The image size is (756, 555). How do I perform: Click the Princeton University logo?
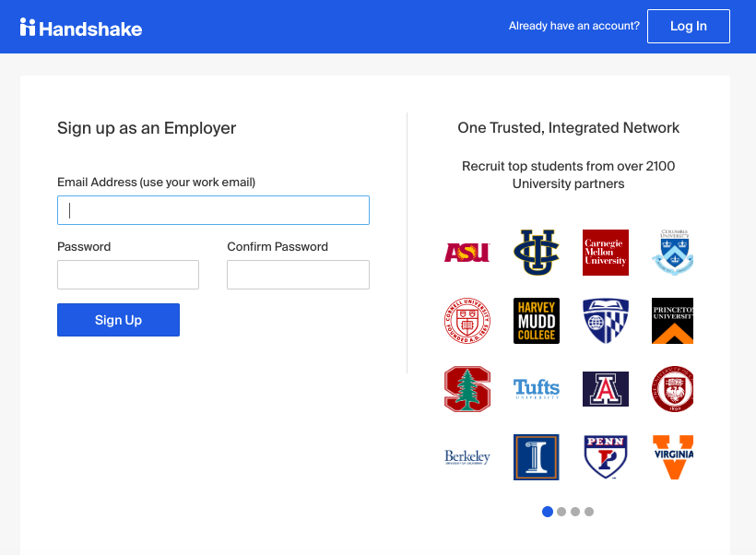(673, 321)
